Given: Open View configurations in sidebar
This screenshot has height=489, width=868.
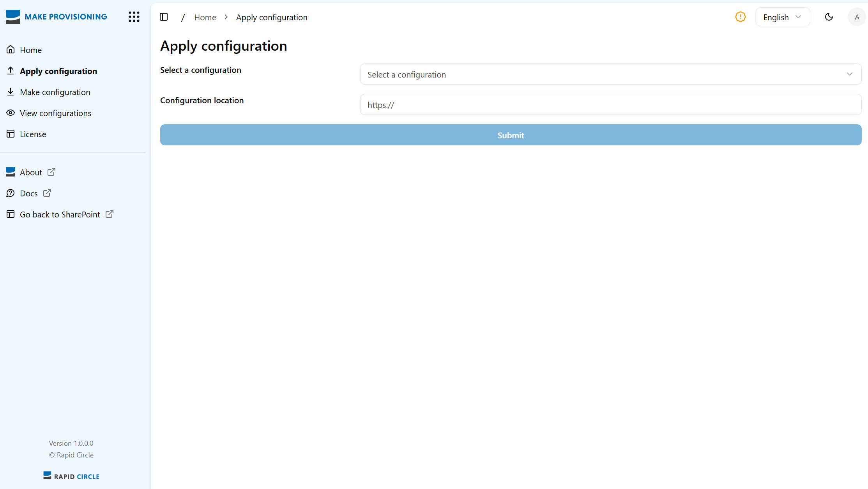Looking at the screenshot, I should (55, 113).
